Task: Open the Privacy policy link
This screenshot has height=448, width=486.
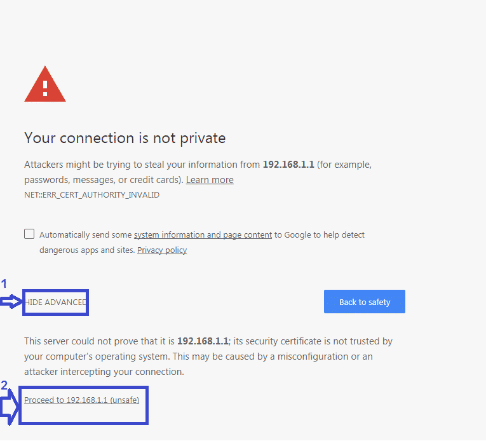Action: pyautogui.click(x=162, y=250)
